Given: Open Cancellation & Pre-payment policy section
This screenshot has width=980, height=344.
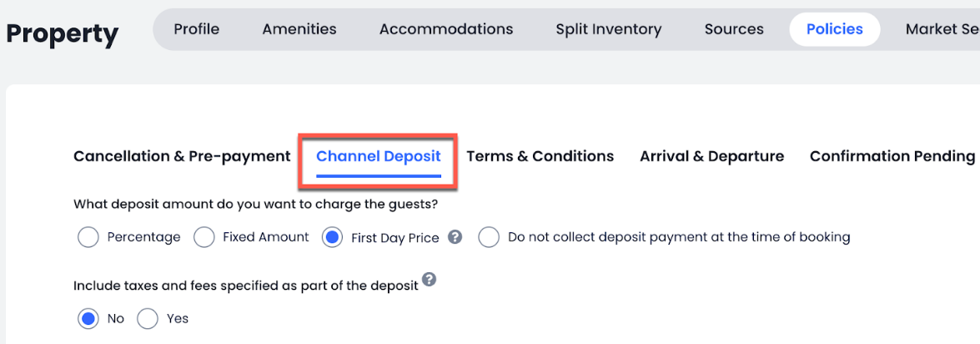Looking at the screenshot, I should point(182,156).
